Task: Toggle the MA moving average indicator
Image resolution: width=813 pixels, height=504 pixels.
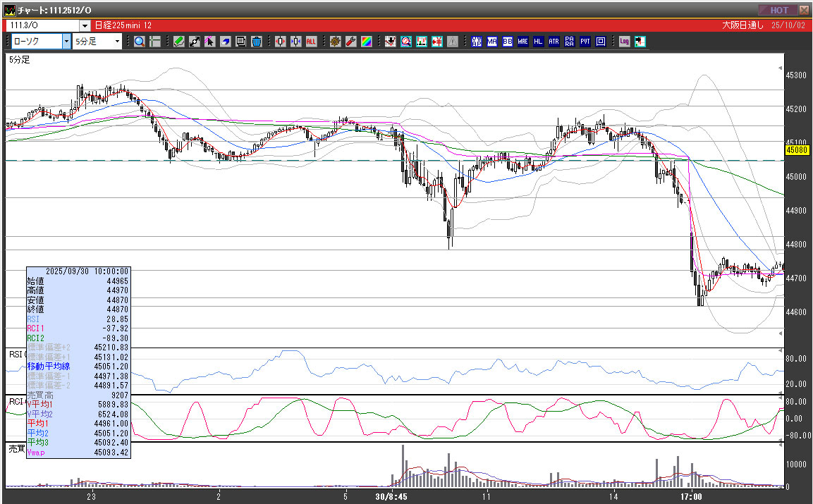Action: coord(491,42)
